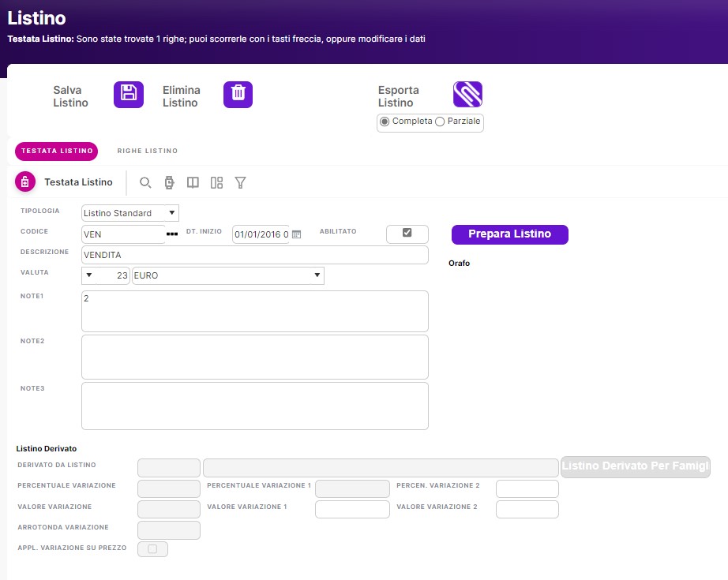Open the Tipologia Listino Standard dropdown

pos(130,213)
